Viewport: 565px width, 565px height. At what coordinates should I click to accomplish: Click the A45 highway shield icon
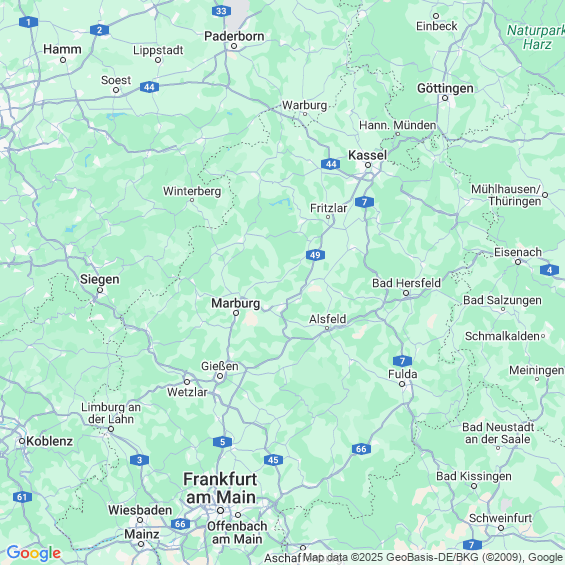(x=273, y=460)
